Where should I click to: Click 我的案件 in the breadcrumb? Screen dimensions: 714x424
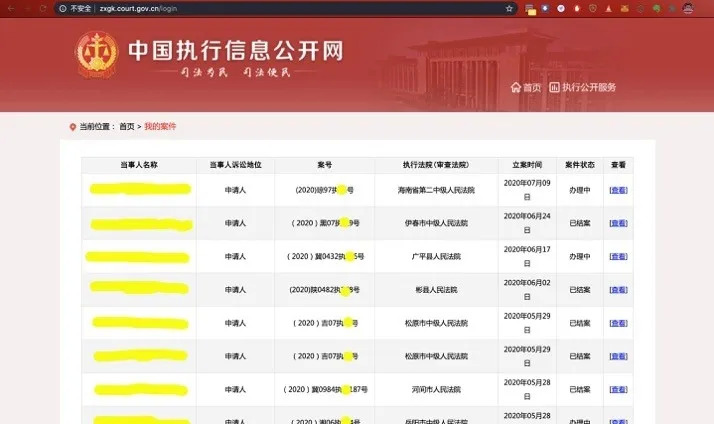tap(160, 127)
